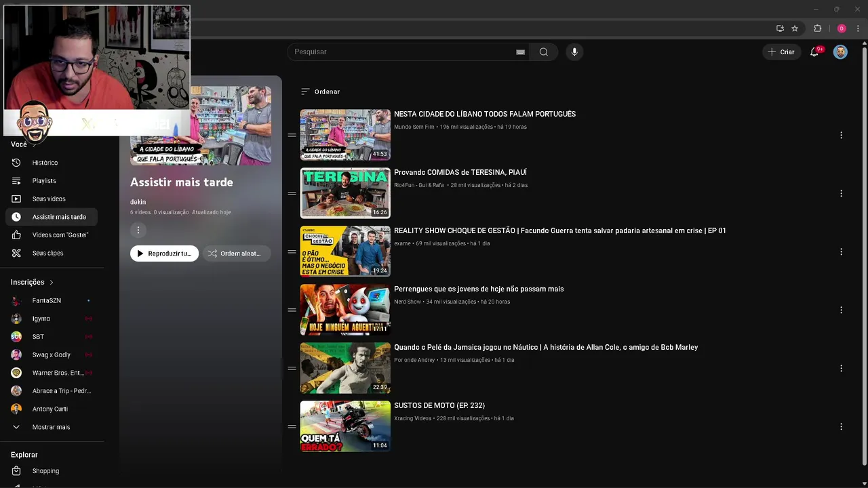Open options menu for CHOQUE DE GESTÃO video
Image resolution: width=868 pixels, height=488 pixels.
click(841, 251)
